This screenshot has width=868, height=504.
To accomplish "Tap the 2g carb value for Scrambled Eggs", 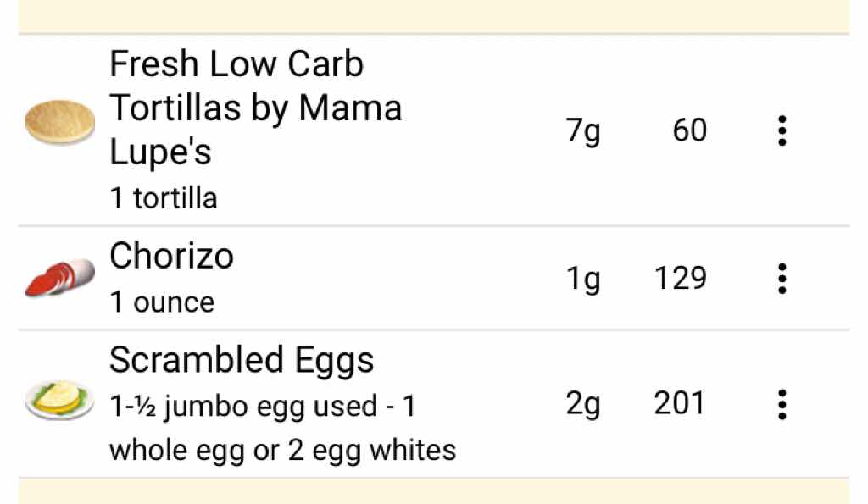I will [583, 404].
